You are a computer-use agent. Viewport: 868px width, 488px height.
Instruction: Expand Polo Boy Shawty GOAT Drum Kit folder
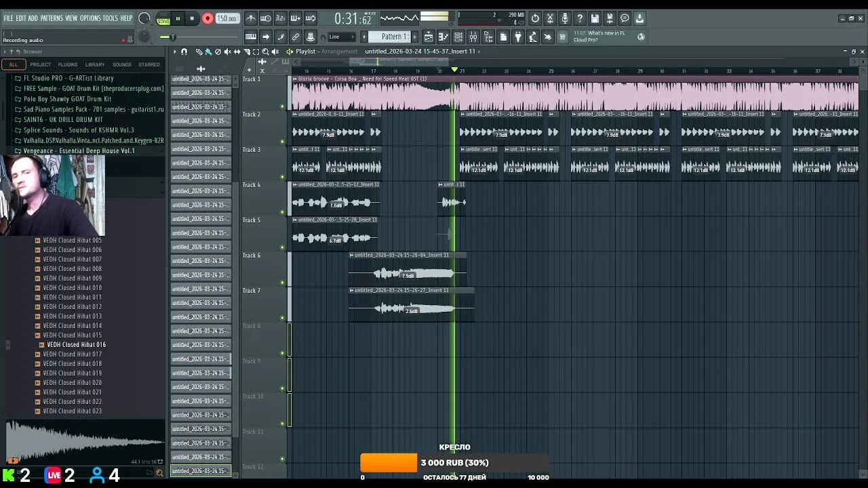pyautogui.click(x=67, y=99)
